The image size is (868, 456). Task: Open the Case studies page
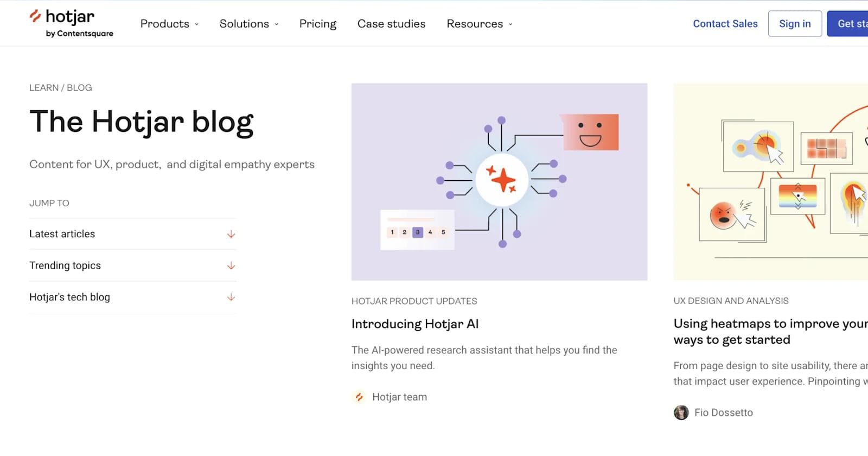[391, 23]
